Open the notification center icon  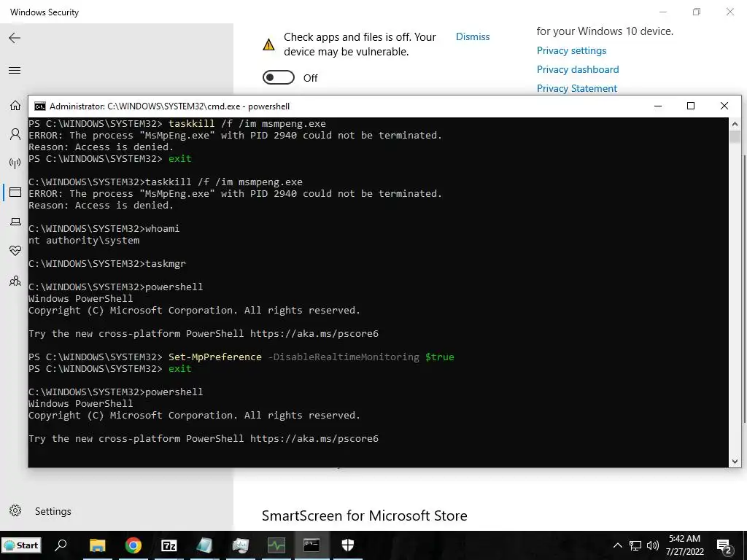724,545
